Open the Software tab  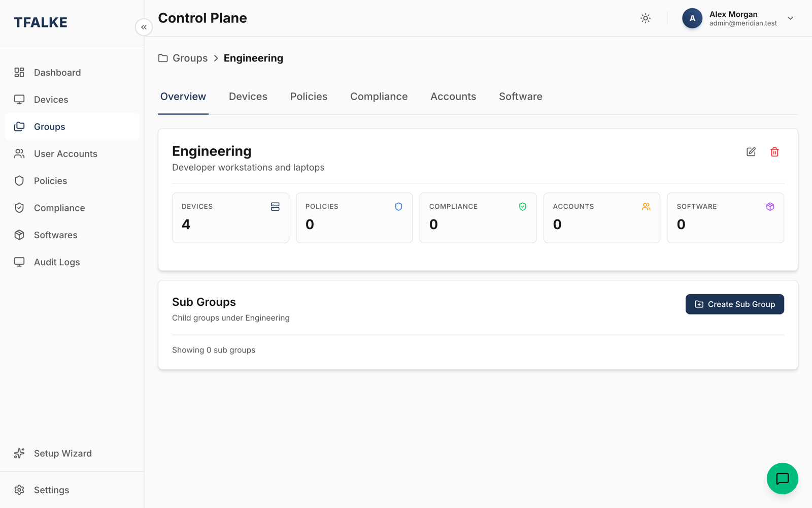pyautogui.click(x=521, y=97)
